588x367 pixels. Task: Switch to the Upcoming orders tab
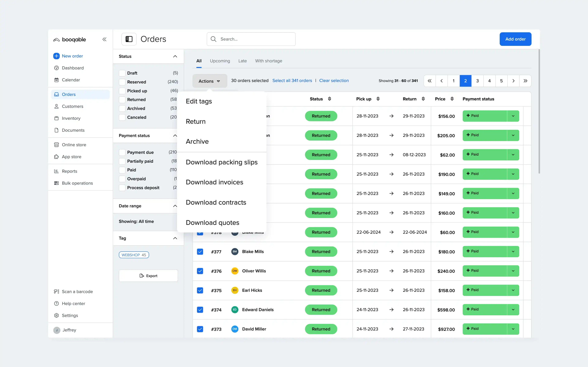(220, 61)
